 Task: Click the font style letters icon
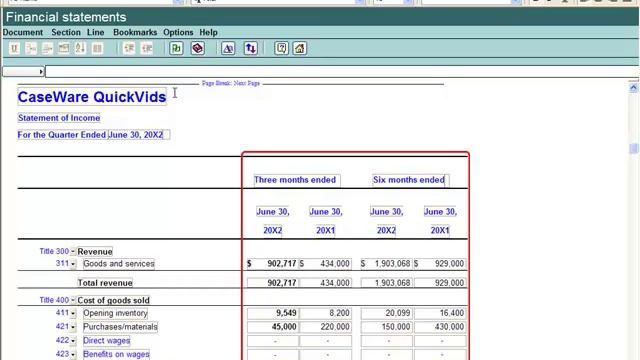[x=228, y=49]
